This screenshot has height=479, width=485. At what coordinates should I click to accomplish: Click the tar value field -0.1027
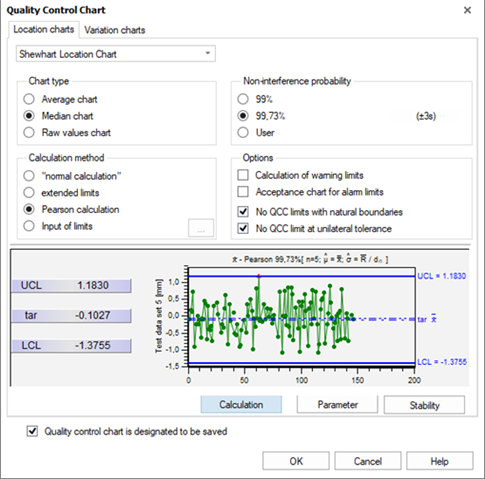point(71,315)
